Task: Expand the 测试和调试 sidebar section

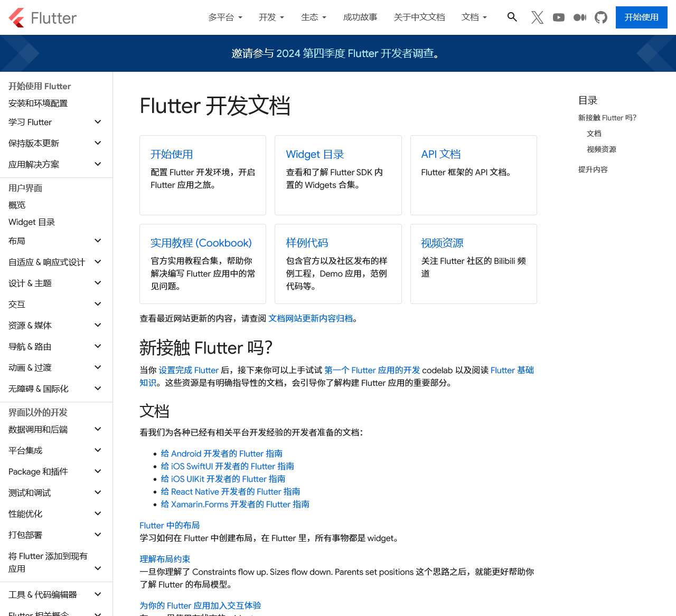Action: click(55, 492)
